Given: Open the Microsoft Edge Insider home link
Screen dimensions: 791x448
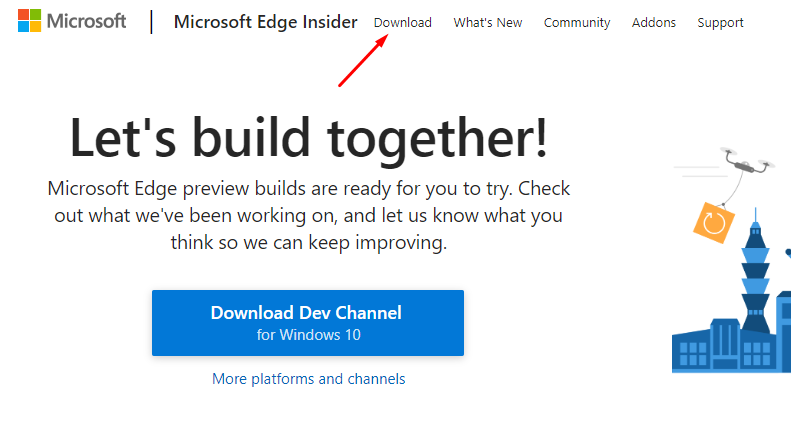Looking at the screenshot, I should tap(265, 22).
